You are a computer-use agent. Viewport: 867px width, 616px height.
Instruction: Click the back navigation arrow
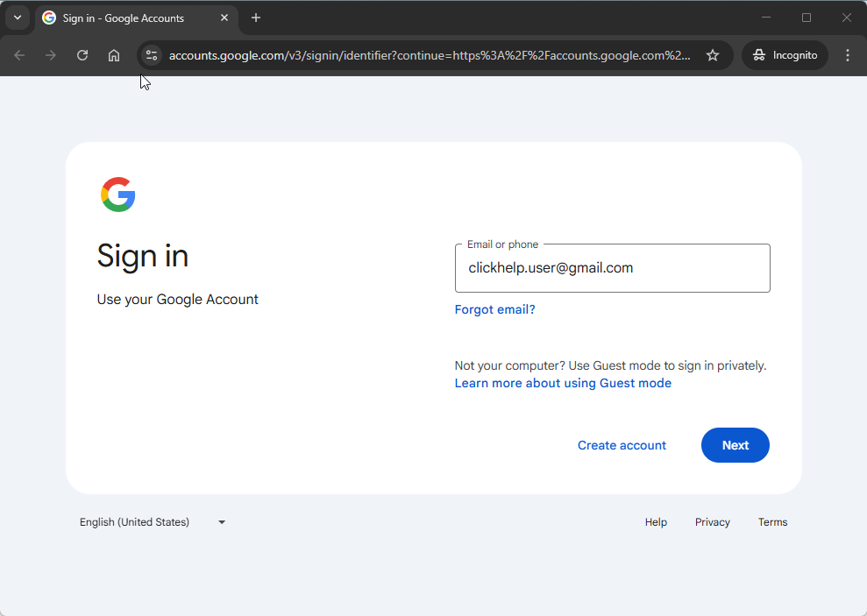(19, 54)
